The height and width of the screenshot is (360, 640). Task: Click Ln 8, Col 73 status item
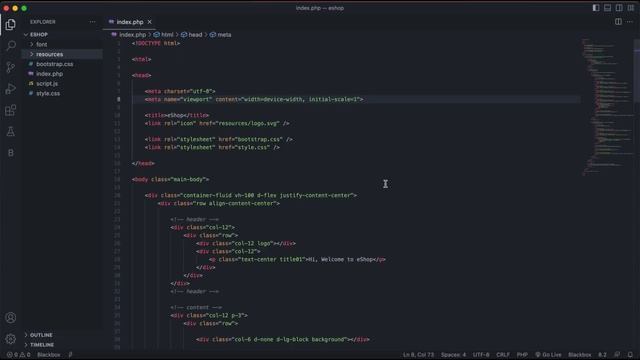click(x=418, y=355)
